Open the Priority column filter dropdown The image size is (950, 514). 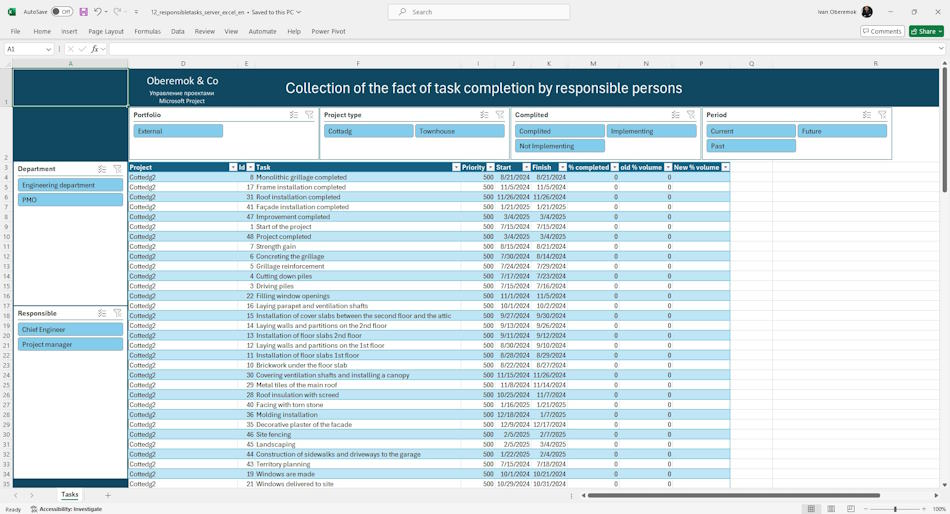(x=490, y=167)
